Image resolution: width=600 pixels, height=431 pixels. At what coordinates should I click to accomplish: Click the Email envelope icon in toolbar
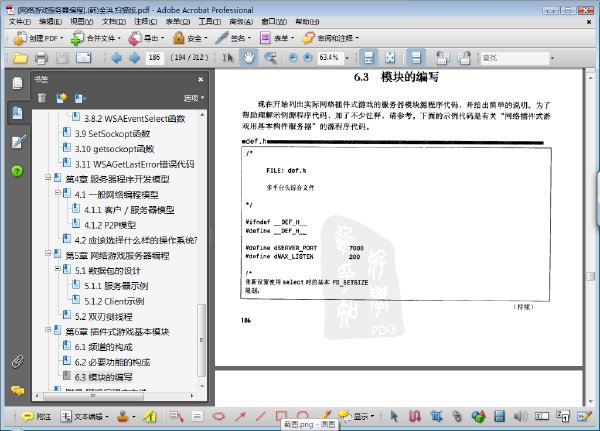coord(83,58)
